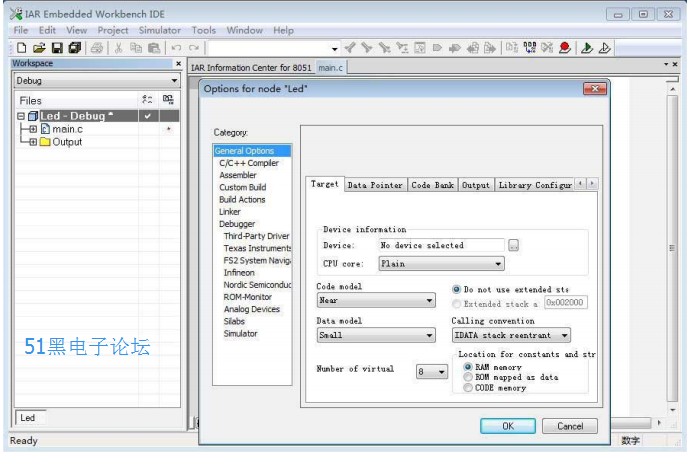Click the Stop Build toolbar icon

[x=547, y=48]
